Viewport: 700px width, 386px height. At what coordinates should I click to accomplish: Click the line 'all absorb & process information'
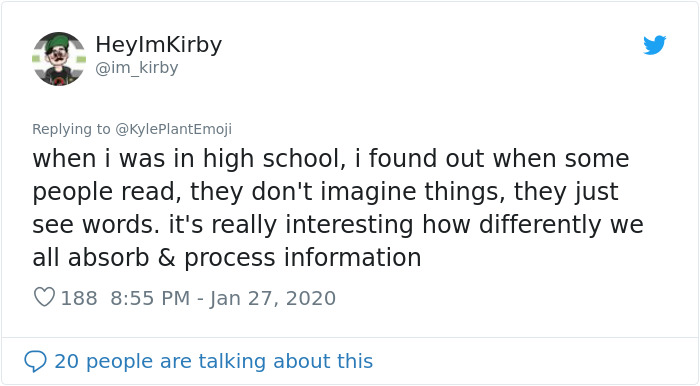coord(227,257)
